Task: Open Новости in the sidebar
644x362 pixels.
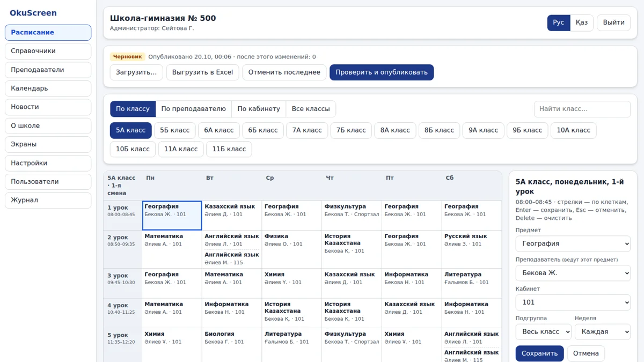Action: (48, 107)
